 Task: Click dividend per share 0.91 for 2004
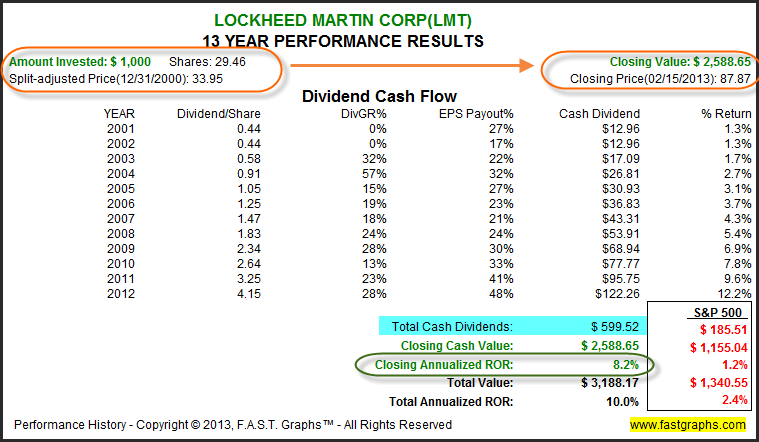coord(249,174)
